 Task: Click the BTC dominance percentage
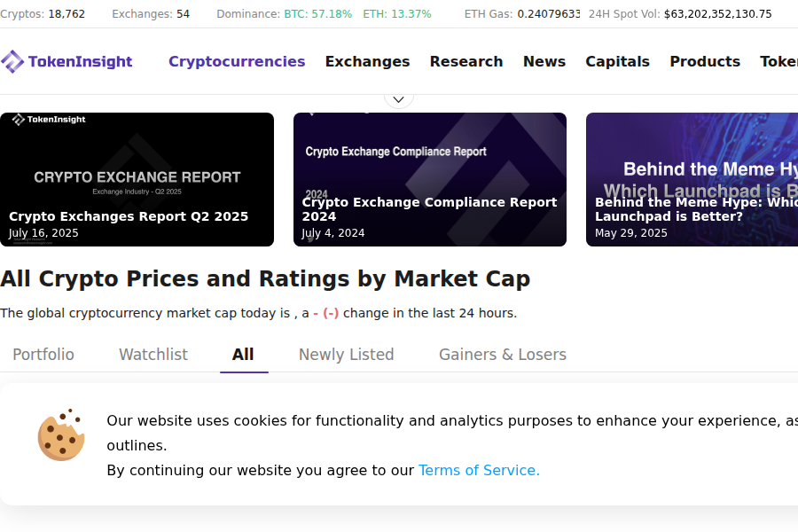point(318,14)
